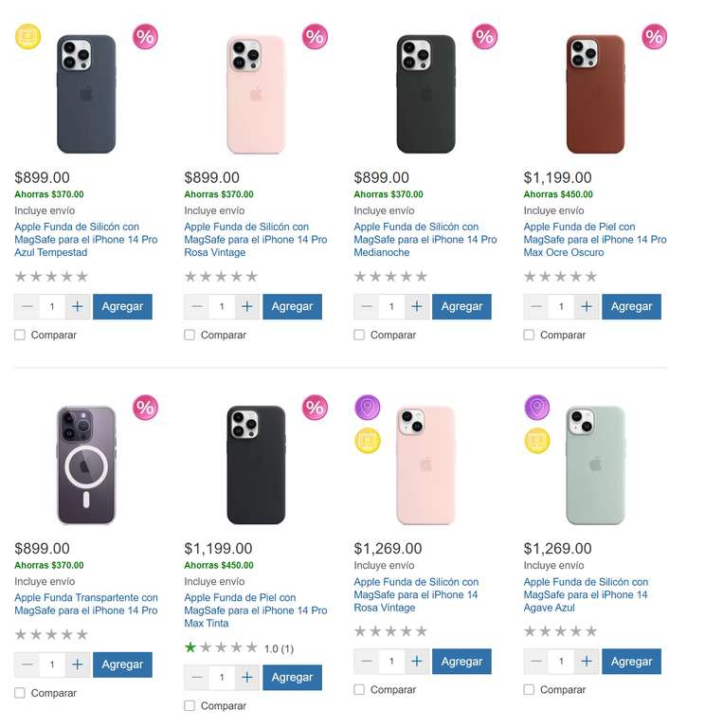
Task: Decrease quantity of the iPhone 14 Pro Rosa Vintage case
Action: 197,306
